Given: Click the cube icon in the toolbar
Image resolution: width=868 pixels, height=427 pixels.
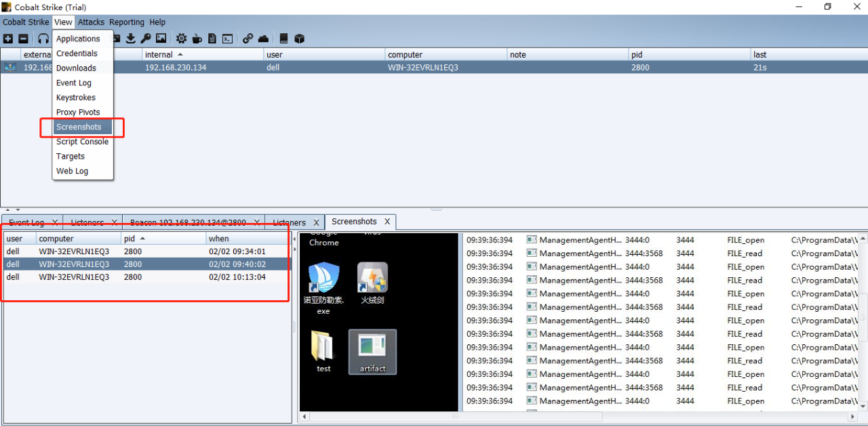Looking at the screenshot, I should click(299, 39).
